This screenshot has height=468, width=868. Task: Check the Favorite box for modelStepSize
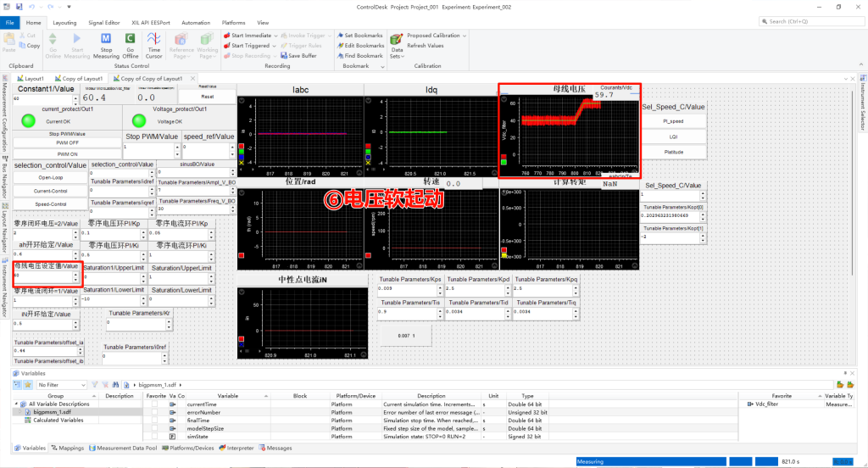(154, 429)
